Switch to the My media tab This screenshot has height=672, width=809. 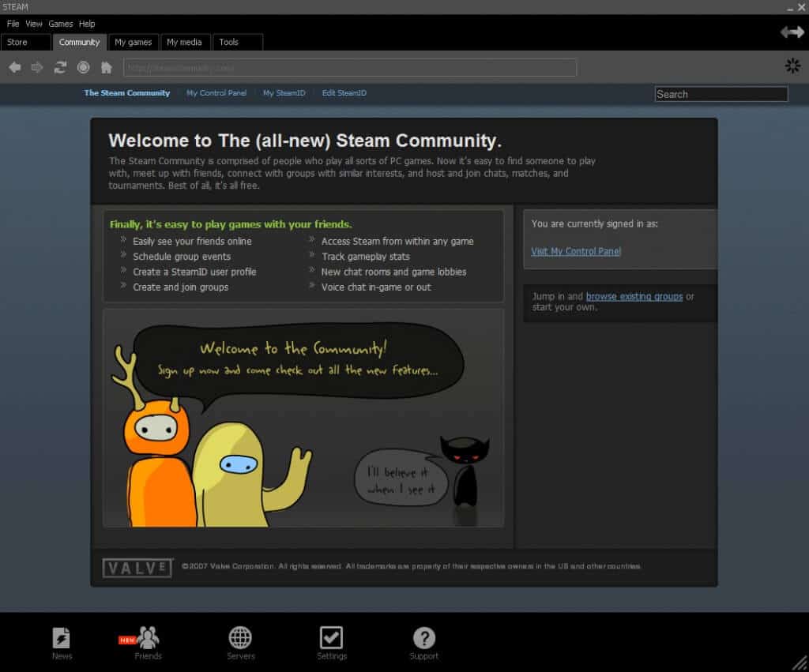[186, 43]
